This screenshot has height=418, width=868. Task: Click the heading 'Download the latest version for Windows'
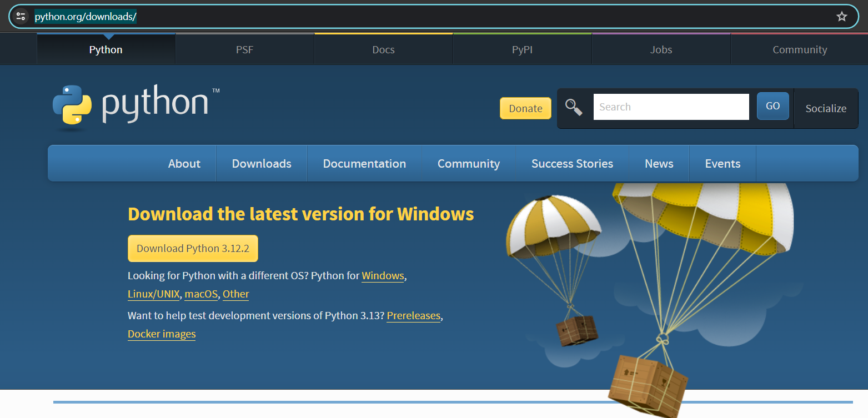click(301, 214)
